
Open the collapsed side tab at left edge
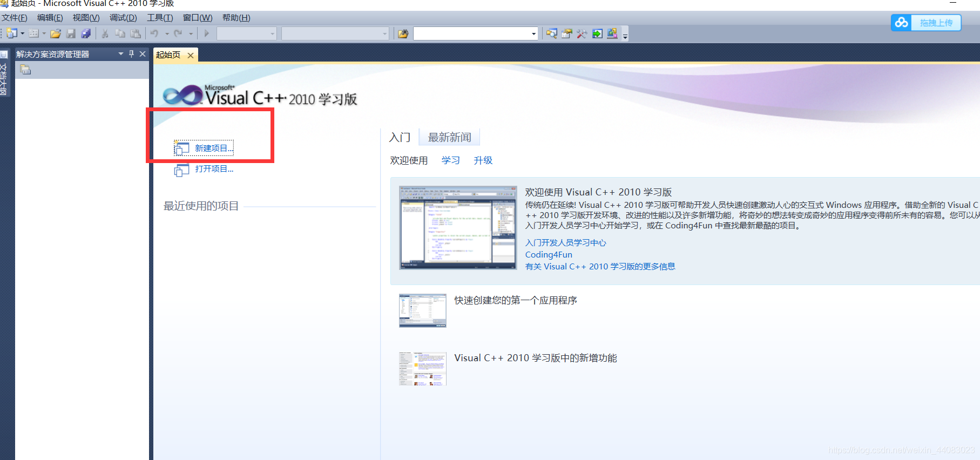4,73
